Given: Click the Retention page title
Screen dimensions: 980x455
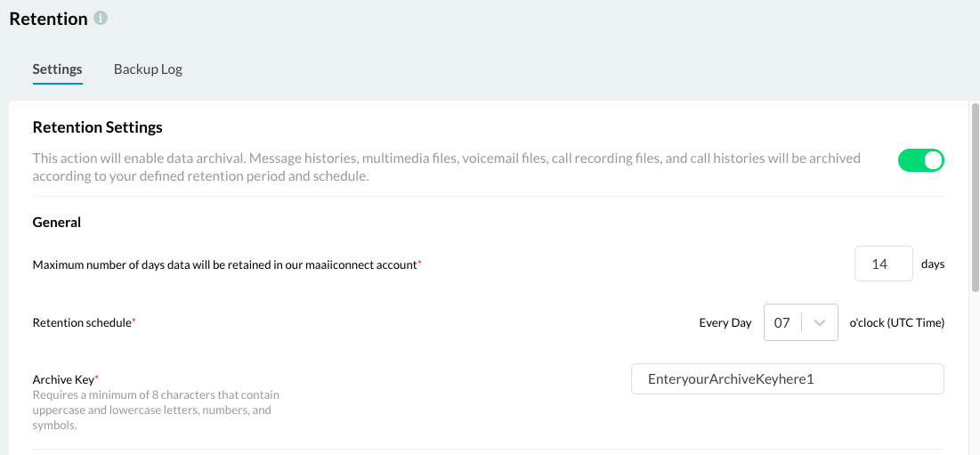Looking at the screenshot, I should (49, 19).
